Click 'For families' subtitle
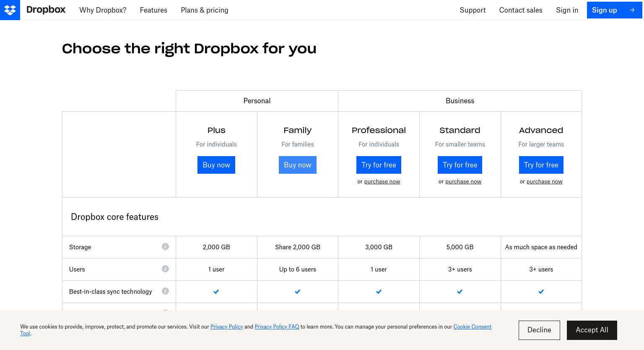Viewport: 644px width, 350px height. [x=298, y=144]
